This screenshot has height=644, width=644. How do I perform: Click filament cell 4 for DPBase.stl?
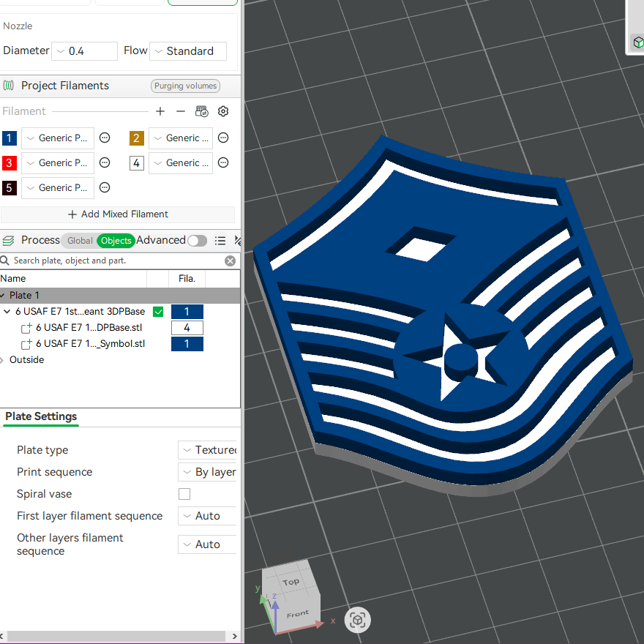(x=187, y=328)
